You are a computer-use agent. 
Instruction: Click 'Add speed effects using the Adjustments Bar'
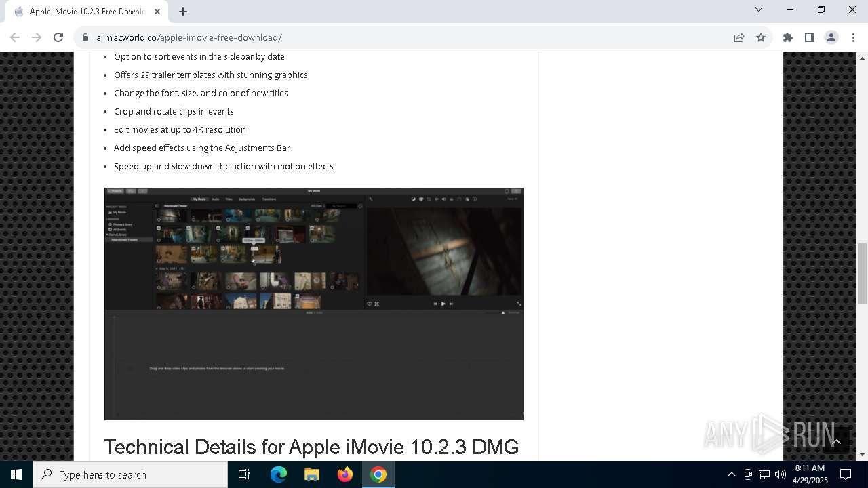pyautogui.click(x=202, y=148)
